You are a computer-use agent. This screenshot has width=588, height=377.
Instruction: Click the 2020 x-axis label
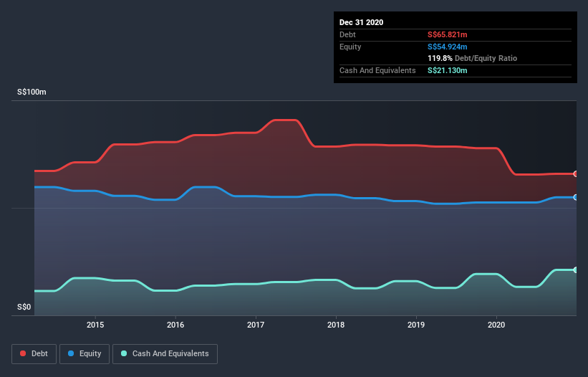point(496,325)
